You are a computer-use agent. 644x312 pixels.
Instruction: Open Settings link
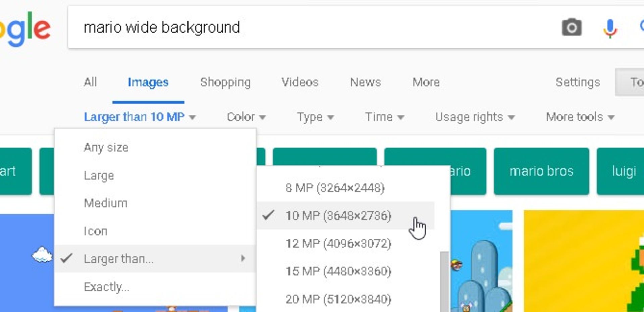click(x=578, y=82)
